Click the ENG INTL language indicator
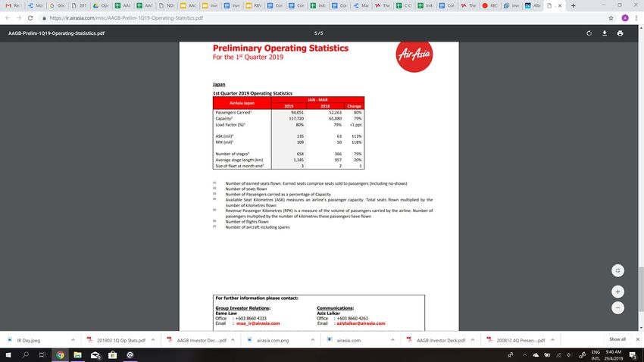 pos(596,355)
